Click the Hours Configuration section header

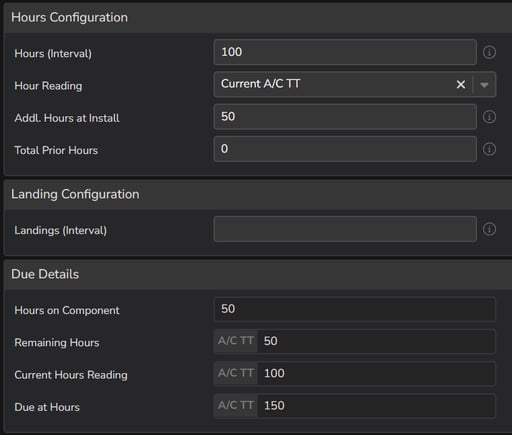(258, 18)
